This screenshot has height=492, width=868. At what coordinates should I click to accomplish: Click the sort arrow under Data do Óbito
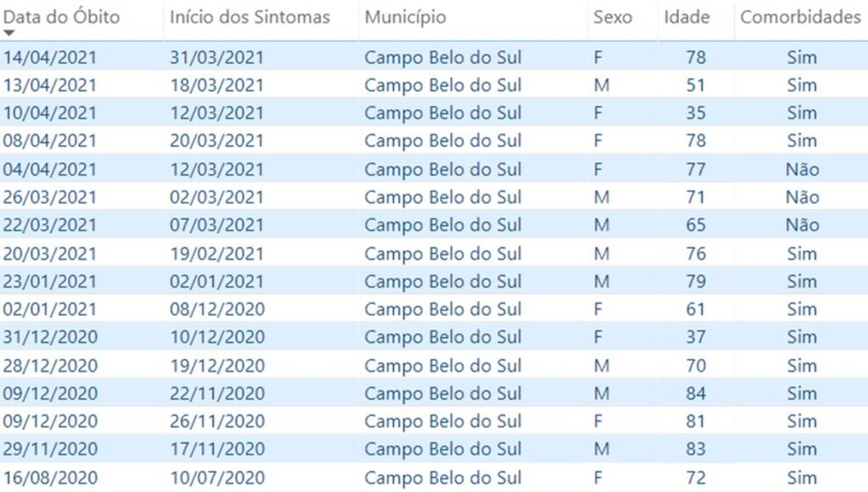click(9, 33)
